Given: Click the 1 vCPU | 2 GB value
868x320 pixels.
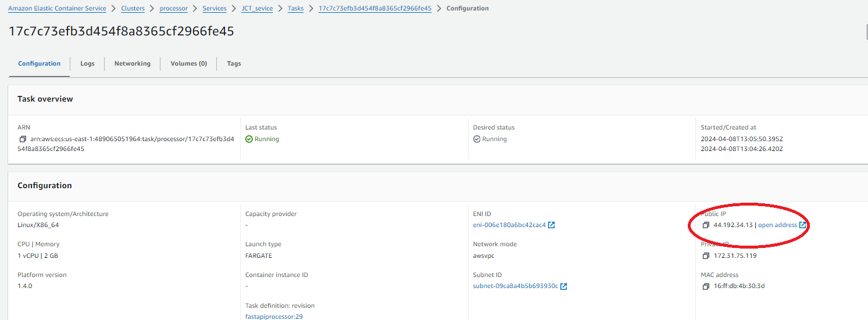Looking at the screenshot, I should coord(38,256).
